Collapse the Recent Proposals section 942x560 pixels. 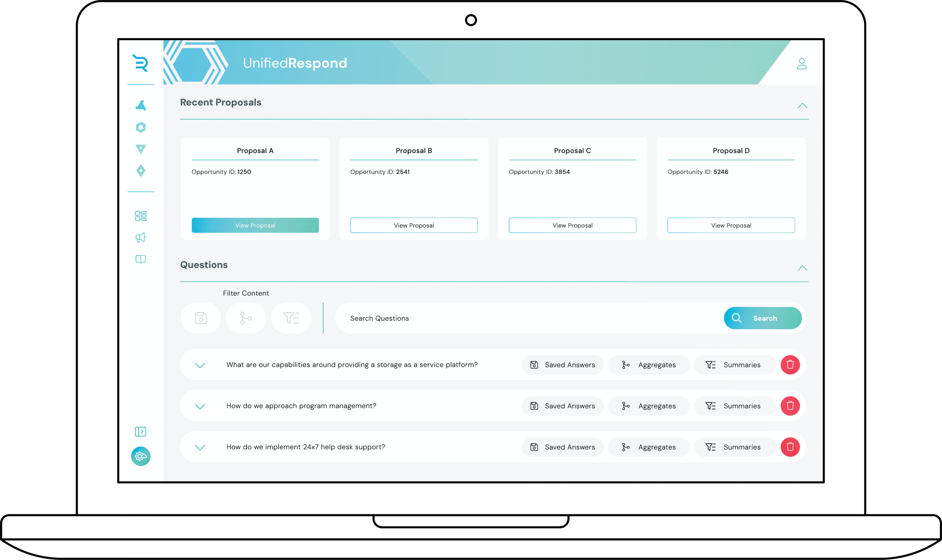pyautogui.click(x=803, y=106)
